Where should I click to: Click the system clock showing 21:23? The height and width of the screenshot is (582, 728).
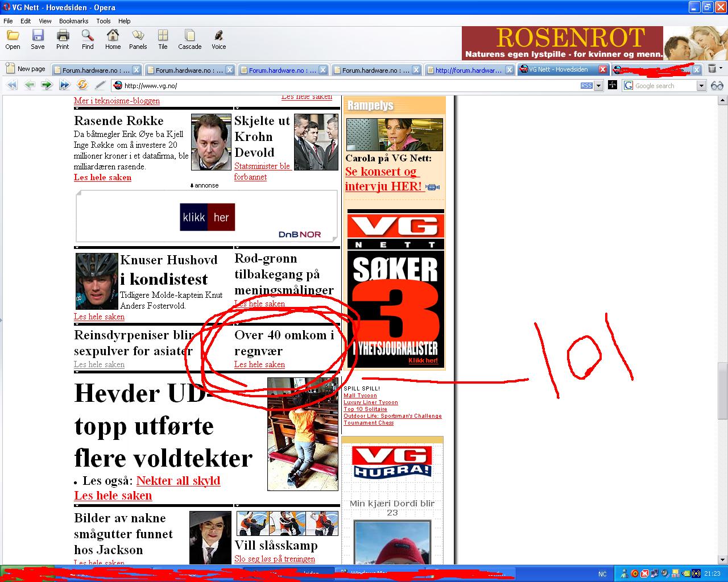713,573
